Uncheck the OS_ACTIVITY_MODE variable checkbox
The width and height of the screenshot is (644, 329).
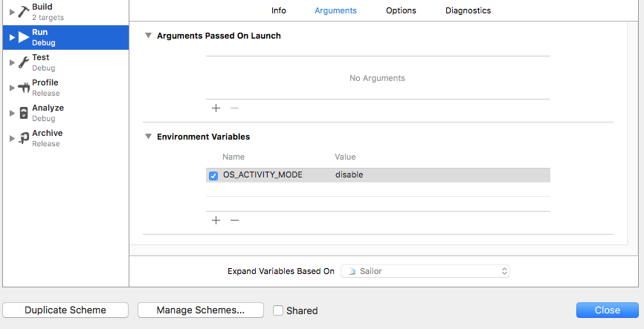tap(213, 175)
